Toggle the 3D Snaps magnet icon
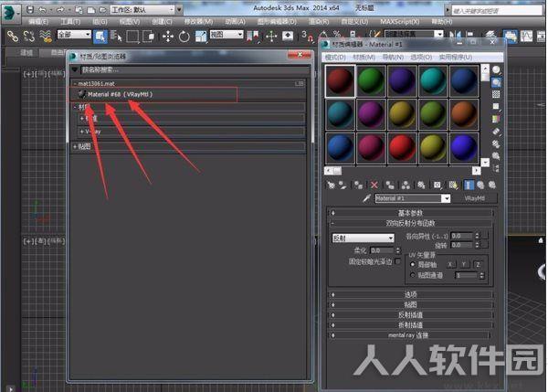Image resolution: width=548 pixels, height=392 pixels. (x=307, y=37)
